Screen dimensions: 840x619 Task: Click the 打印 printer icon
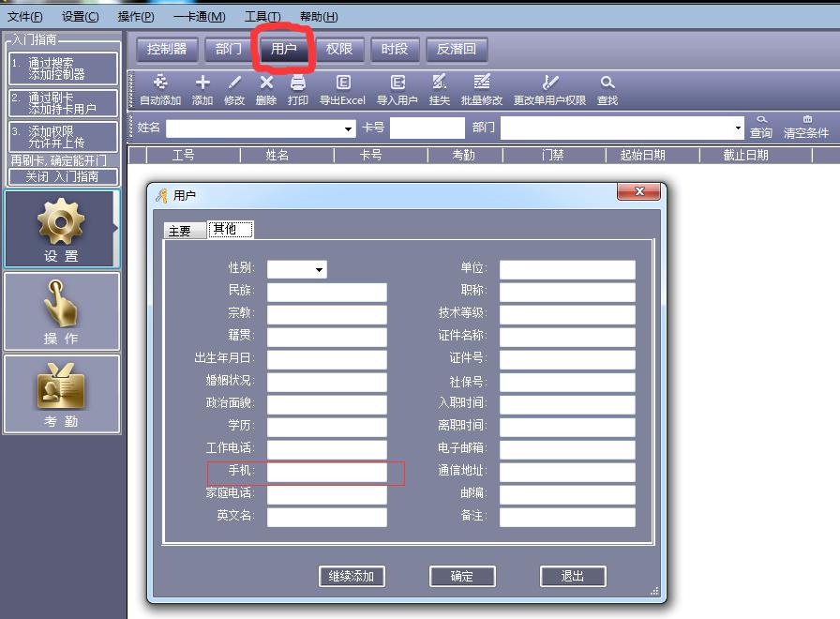[298, 83]
